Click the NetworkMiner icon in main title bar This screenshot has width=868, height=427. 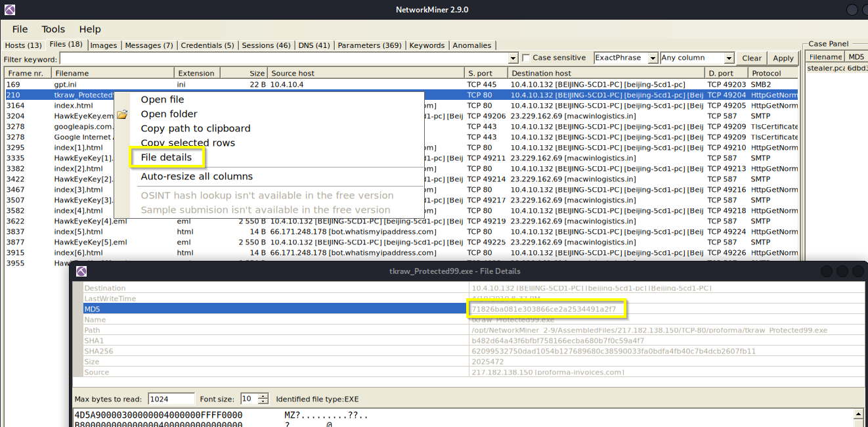(x=9, y=10)
